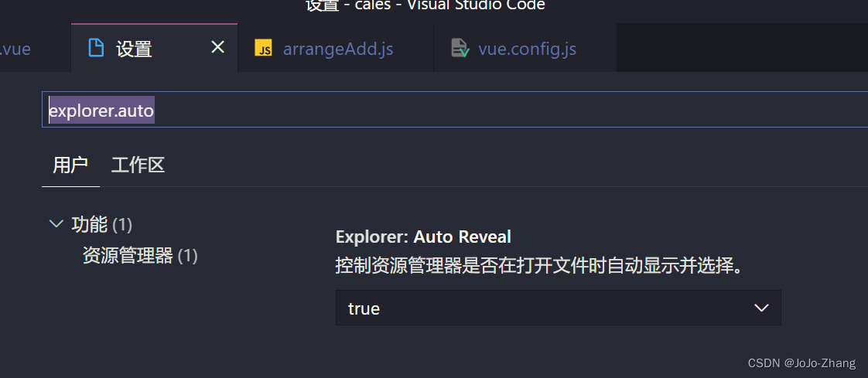Switch to the partially visible .vue tab
868x378 pixels.
[15, 49]
